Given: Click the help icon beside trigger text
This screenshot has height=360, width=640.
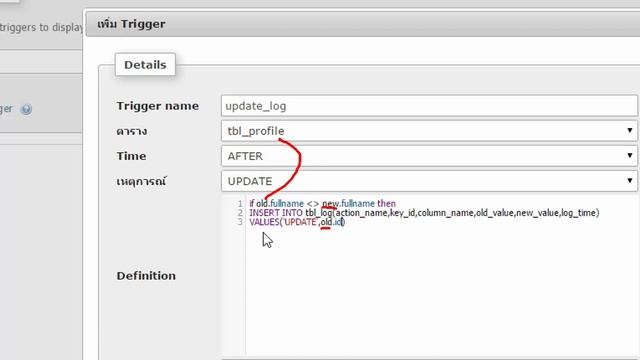Looking at the screenshot, I should [x=27, y=109].
